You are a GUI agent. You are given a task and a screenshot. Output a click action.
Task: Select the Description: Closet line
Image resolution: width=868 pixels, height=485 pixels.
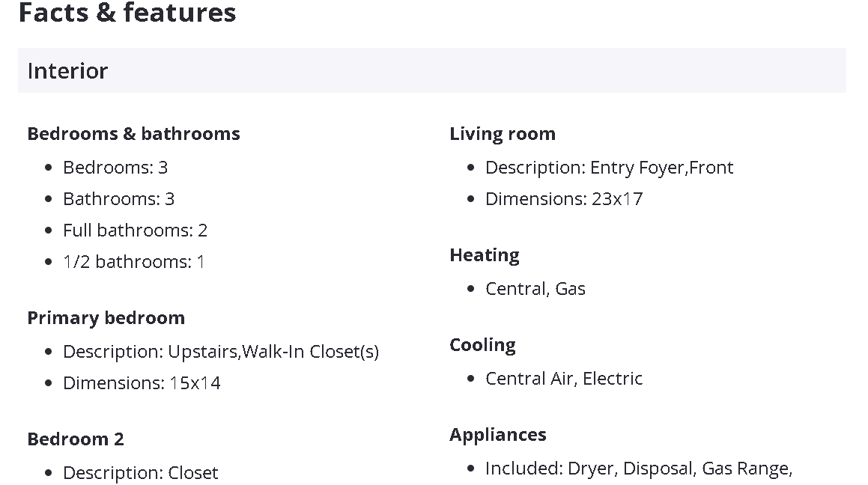click(x=140, y=473)
